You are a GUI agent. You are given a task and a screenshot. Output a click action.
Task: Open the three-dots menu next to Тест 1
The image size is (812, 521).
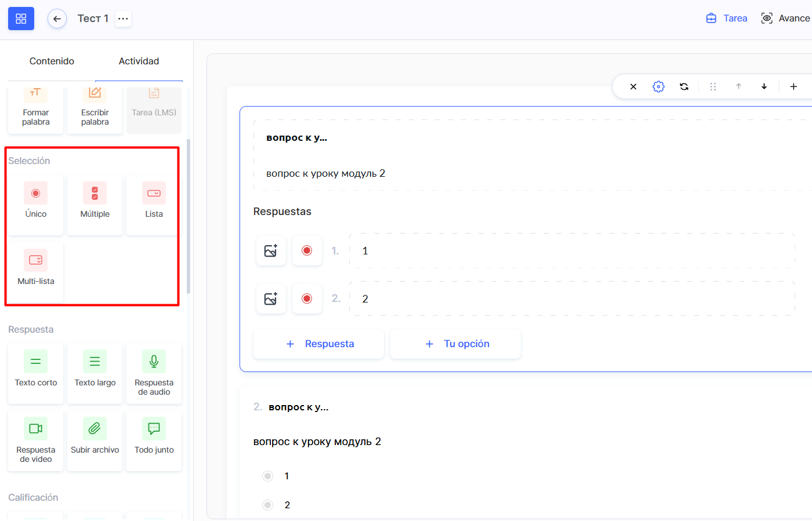[123, 19]
